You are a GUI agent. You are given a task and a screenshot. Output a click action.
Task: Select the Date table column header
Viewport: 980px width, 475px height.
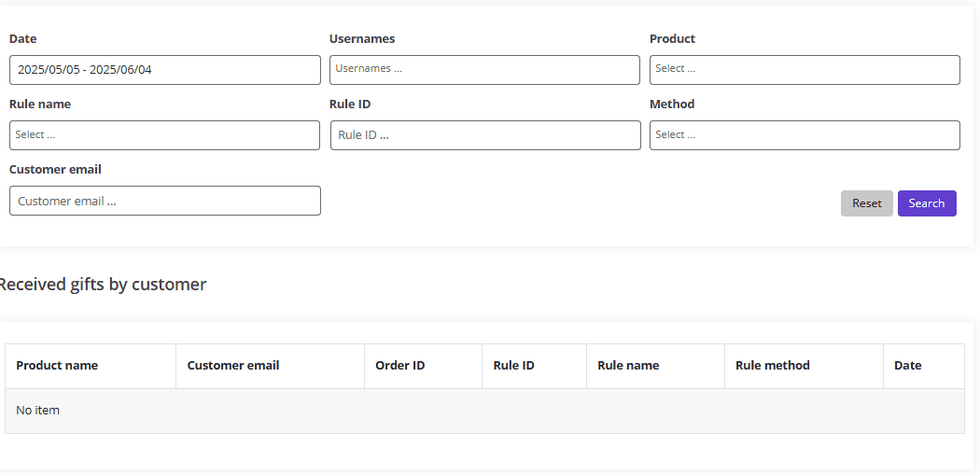[x=907, y=366]
